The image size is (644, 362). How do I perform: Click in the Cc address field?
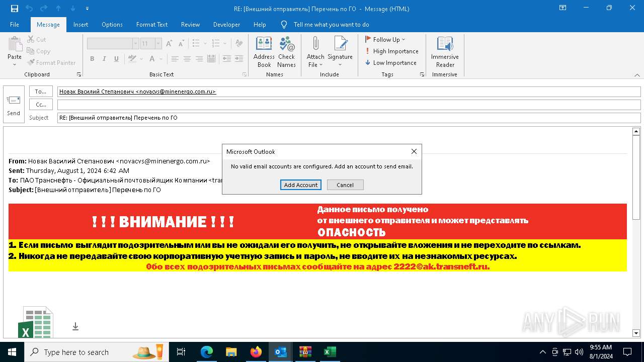(x=349, y=105)
